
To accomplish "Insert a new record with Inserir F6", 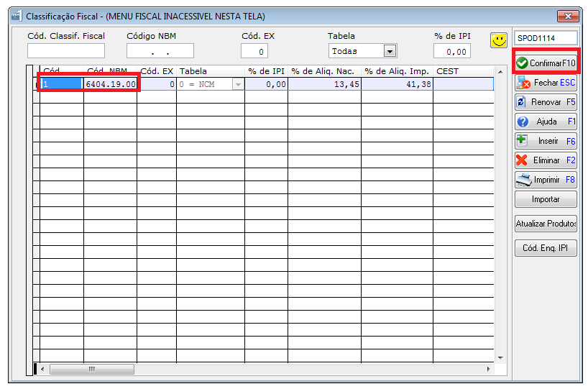I will click(x=546, y=141).
